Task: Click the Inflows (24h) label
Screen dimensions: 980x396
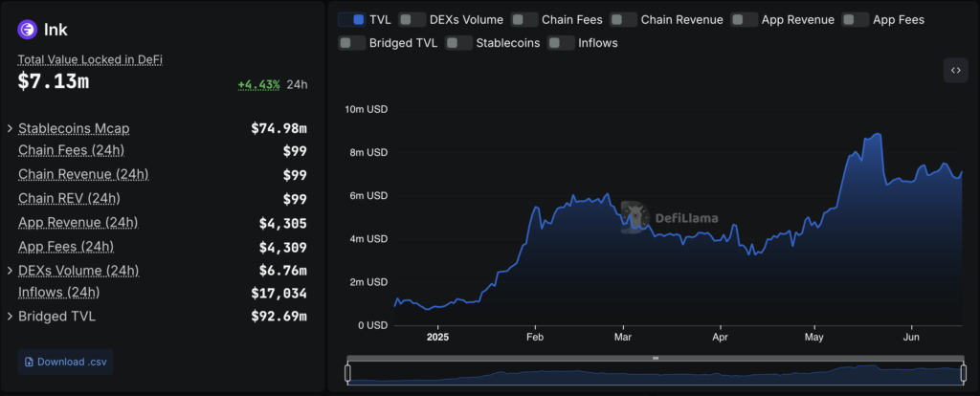Action: coord(59,293)
